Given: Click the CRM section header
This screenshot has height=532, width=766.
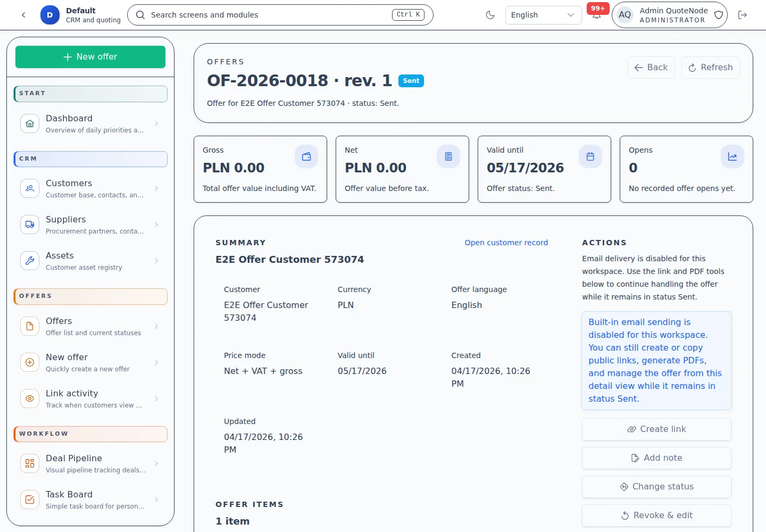Looking at the screenshot, I should pos(90,159).
